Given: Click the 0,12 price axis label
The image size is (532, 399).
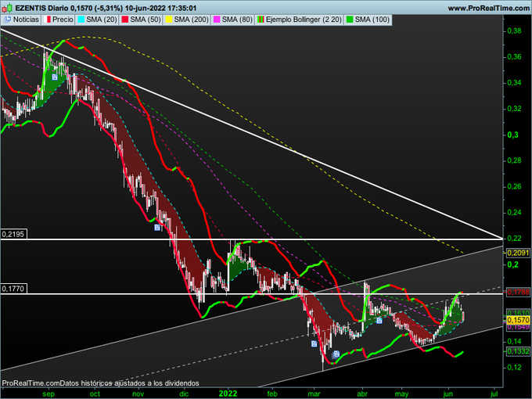Looking at the screenshot, I should pos(514,368).
